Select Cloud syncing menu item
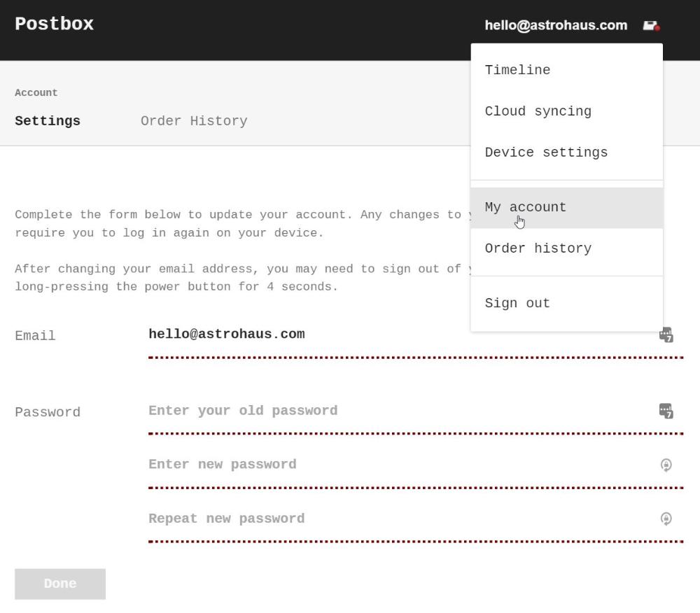700x613 pixels. pos(566,111)
